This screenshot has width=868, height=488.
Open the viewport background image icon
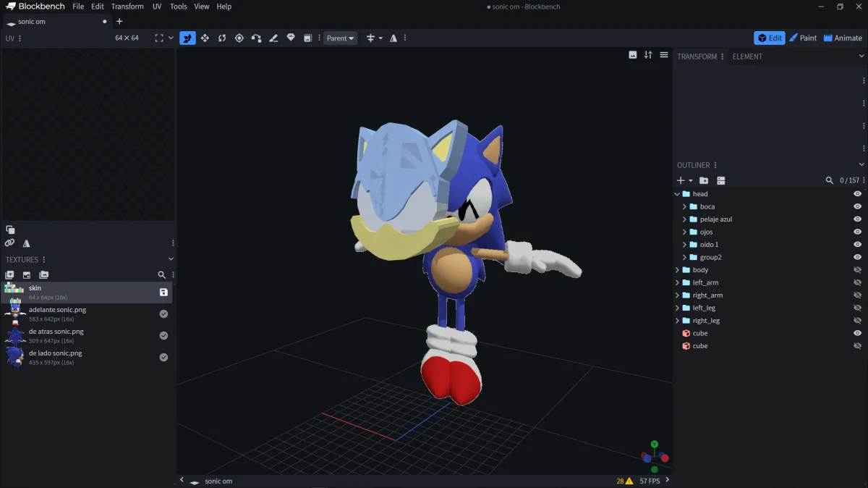tap(633, 55)
